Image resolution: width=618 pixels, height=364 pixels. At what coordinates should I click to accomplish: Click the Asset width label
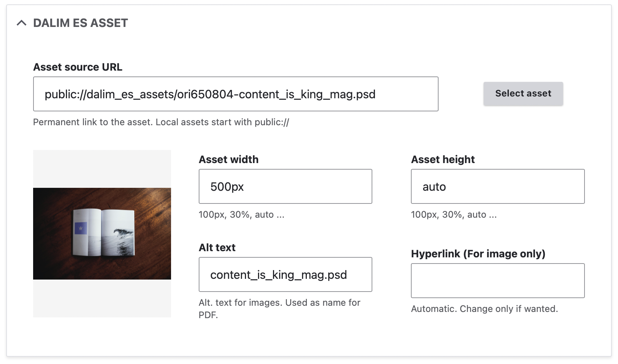pyautogui.click(x=229, y=159)
